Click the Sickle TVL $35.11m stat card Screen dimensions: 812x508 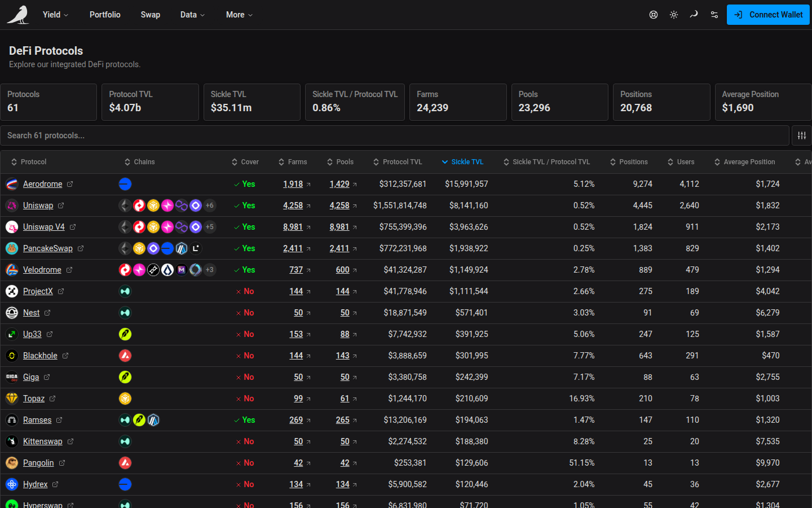252,102
